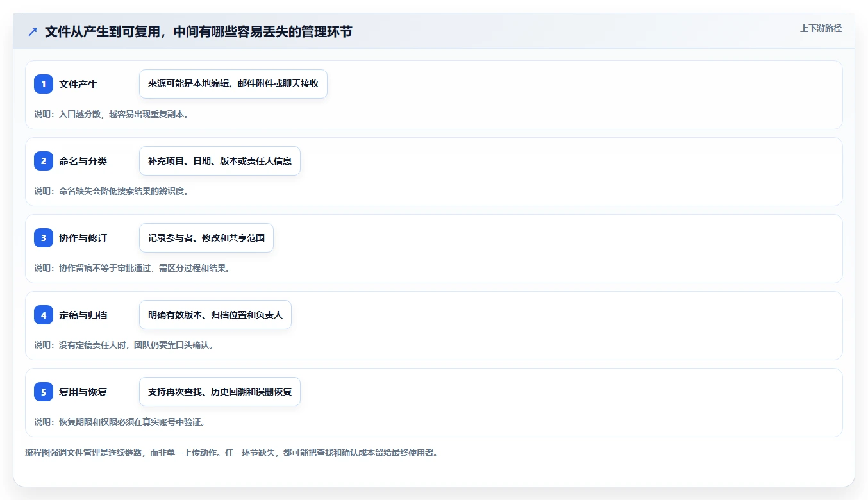Click the step title 命名与分类
This screenshot has width=868, height=500.
[83, 161]
